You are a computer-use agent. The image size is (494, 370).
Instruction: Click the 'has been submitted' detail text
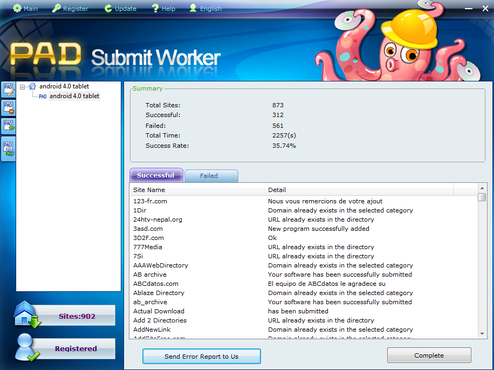[x=298, y=311]
